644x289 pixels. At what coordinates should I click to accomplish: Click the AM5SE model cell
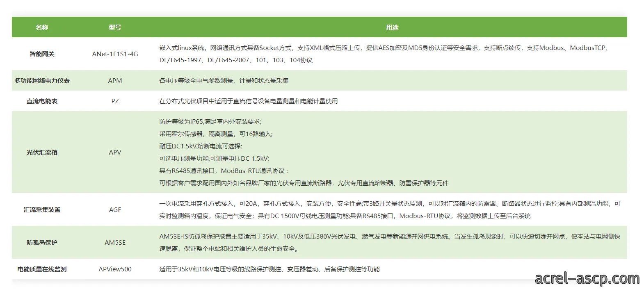click(x=115, y=242)
